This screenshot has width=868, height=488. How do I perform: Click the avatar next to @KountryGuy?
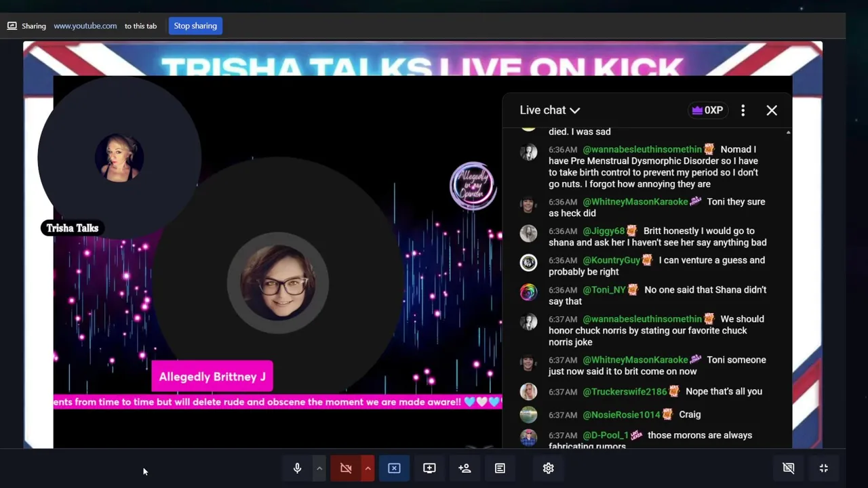528,262
